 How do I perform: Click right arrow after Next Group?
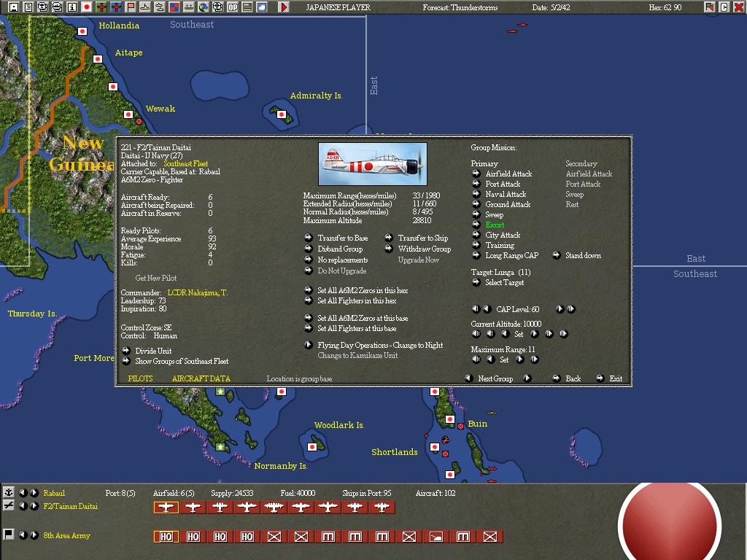[527, 378]
